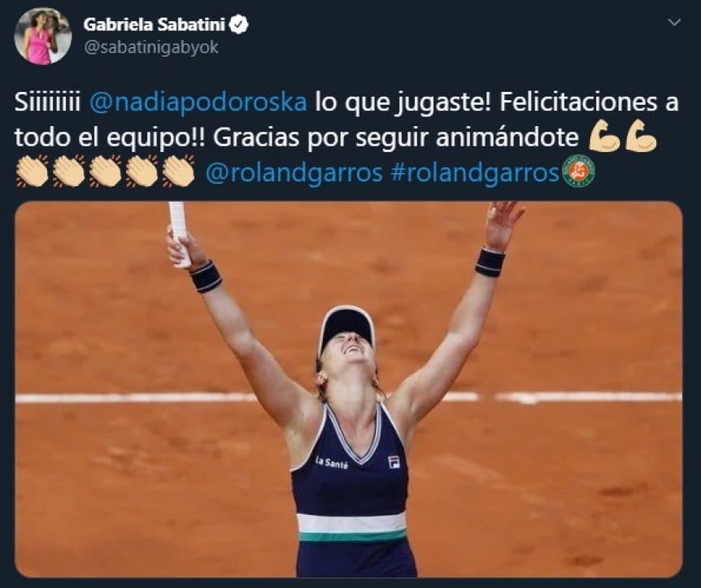
Task: Click the fourth clapping hands emoji
Action: (142, 171)
